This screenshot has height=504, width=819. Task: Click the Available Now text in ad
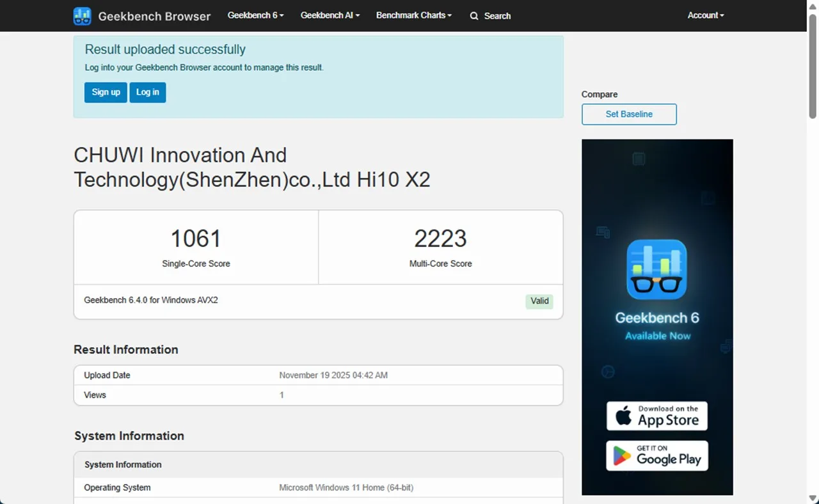(657, 336)
